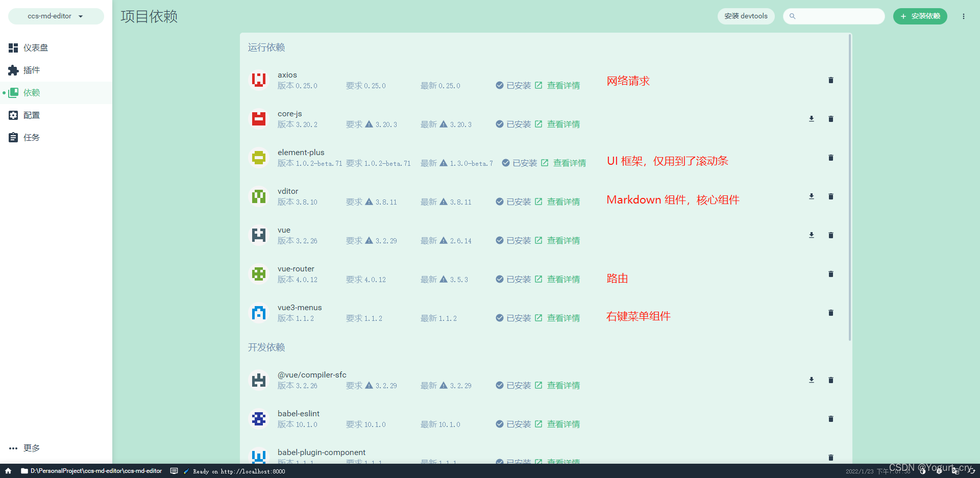Open the logs panel icon in status bar
Viewport: 980px width, 478px height.
[174, 471]
